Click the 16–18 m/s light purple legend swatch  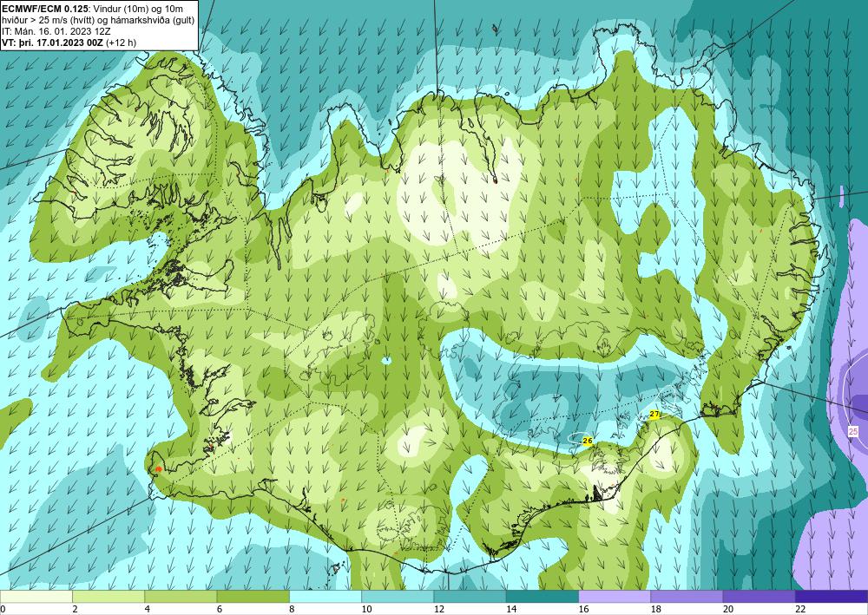pos(615,596)
